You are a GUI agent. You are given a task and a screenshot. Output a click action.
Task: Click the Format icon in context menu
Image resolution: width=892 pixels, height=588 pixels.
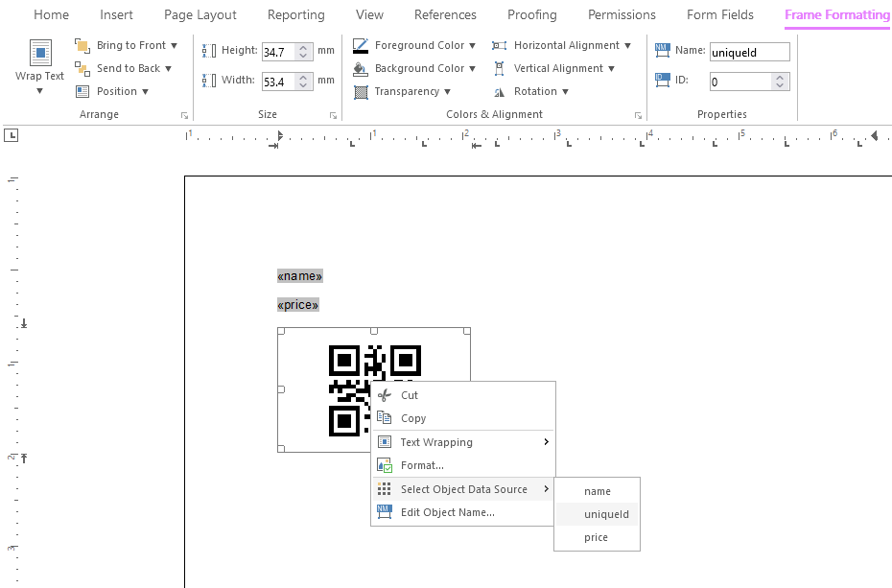(385, 465)
